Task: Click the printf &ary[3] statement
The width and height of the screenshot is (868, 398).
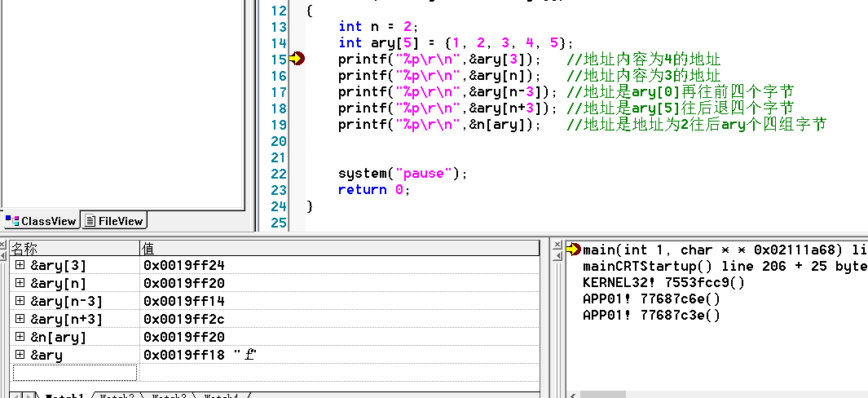Action: point(439,60)
